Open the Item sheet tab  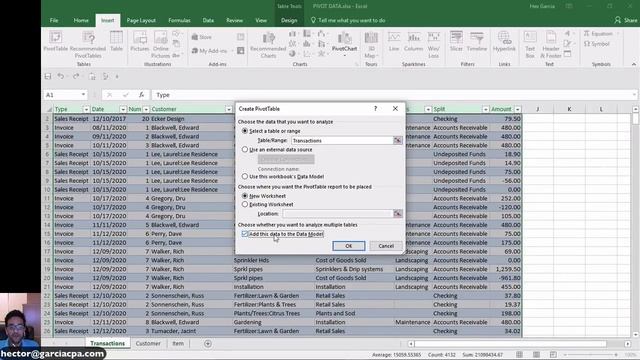(x=178, y=344)
